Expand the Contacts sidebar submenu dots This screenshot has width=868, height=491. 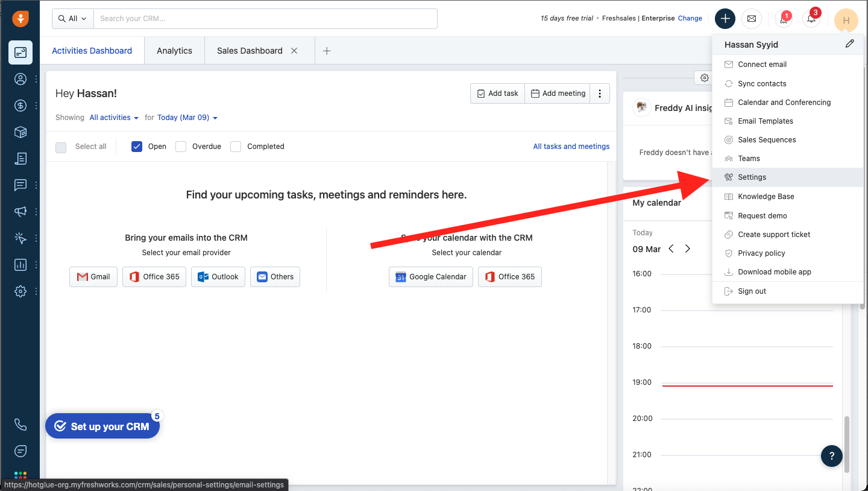click(x=36, y=79)
